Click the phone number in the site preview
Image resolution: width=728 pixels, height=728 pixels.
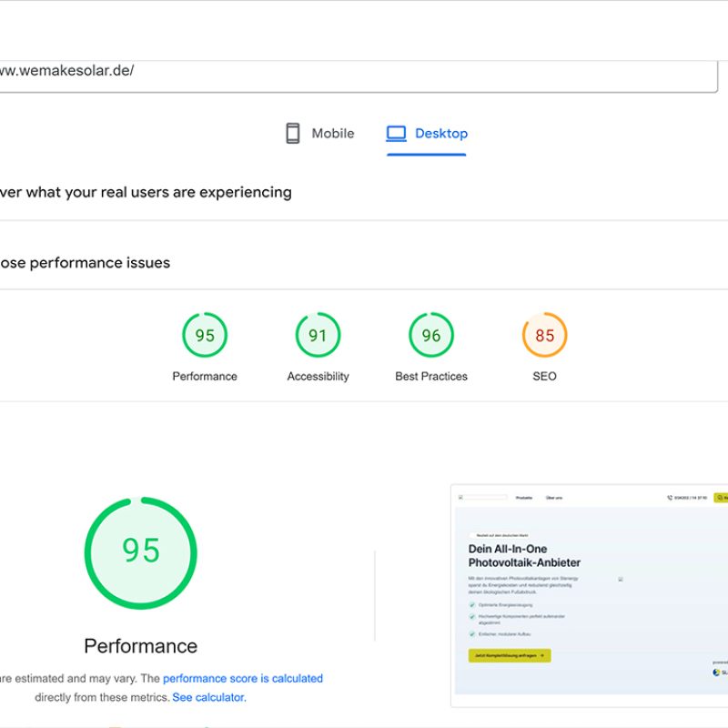[x=689, y=498]
